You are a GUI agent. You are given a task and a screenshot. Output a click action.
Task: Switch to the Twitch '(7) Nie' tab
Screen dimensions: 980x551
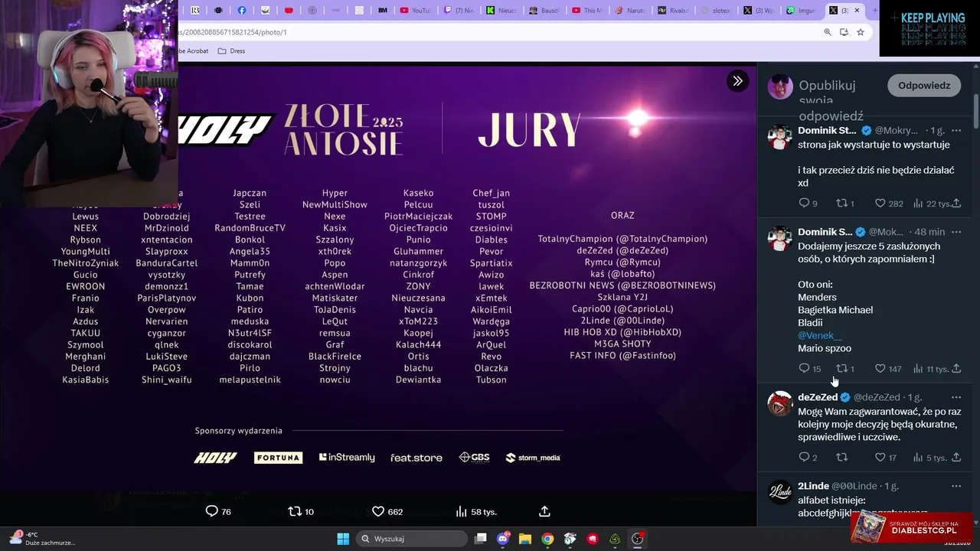point(458,11)
